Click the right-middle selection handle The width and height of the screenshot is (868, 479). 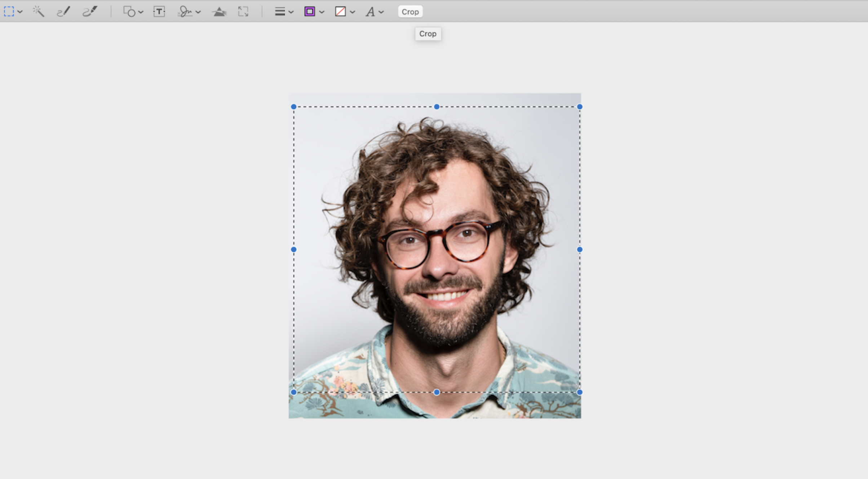[x=580, y=250]
